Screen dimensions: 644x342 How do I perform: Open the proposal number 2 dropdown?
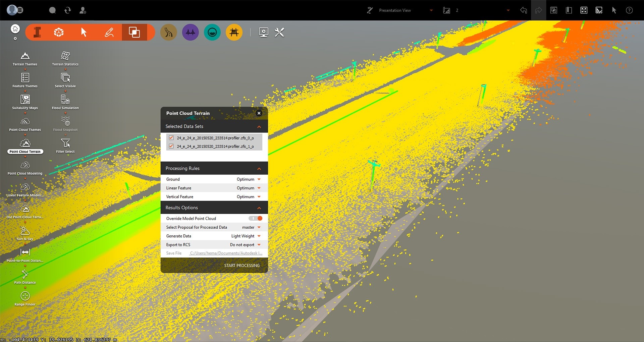508,10
